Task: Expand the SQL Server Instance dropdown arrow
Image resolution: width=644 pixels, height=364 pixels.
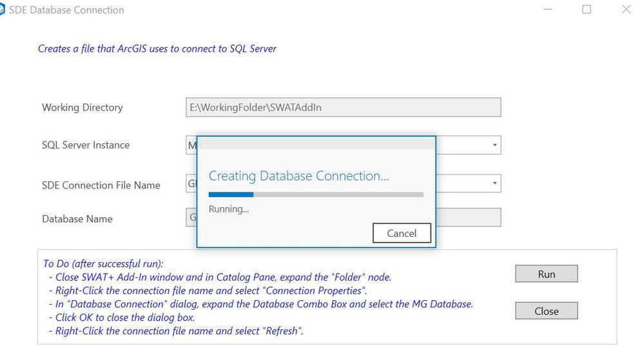Action: 494,145
